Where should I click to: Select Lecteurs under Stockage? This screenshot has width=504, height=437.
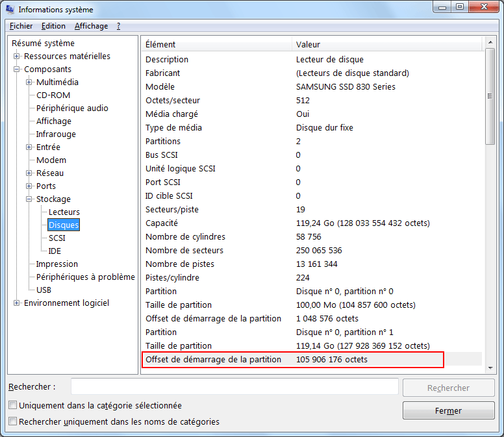64,212
